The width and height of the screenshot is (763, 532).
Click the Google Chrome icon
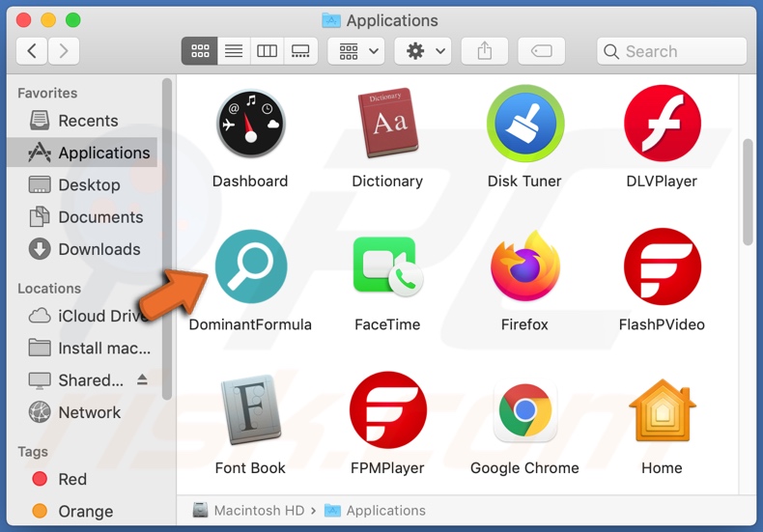point(524,411)
